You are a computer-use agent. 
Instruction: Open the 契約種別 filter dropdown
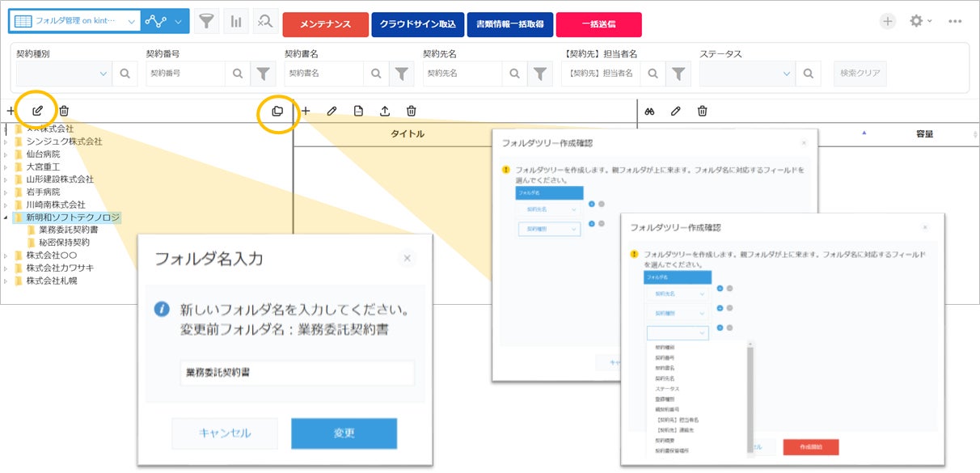point(64,74)
